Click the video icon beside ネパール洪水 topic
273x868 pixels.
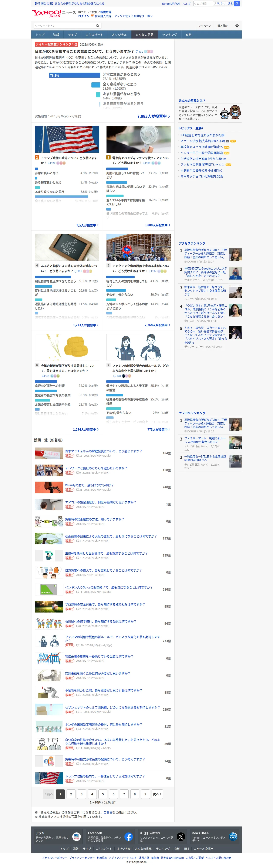pos(227,141)
